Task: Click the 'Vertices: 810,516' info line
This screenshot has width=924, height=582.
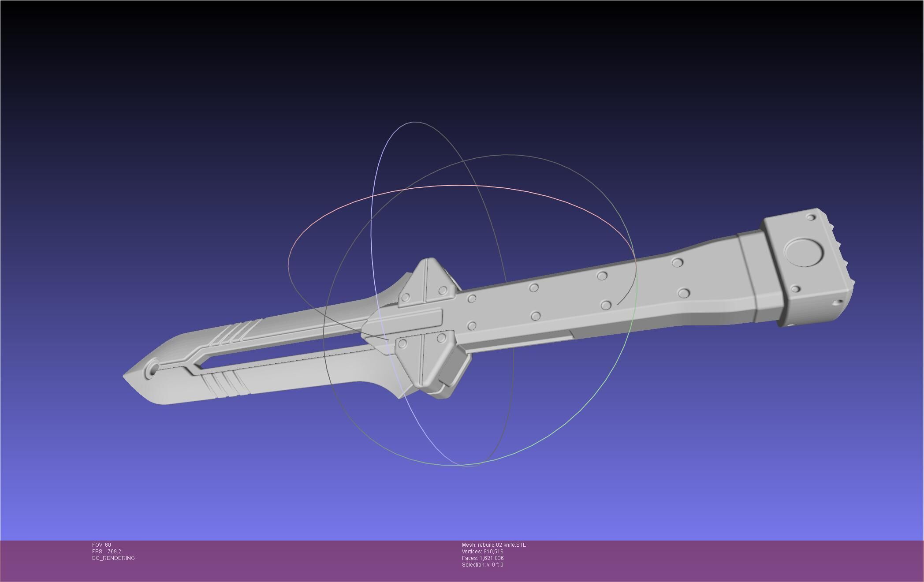Action: pyautogui.click(x=482, y=552)
